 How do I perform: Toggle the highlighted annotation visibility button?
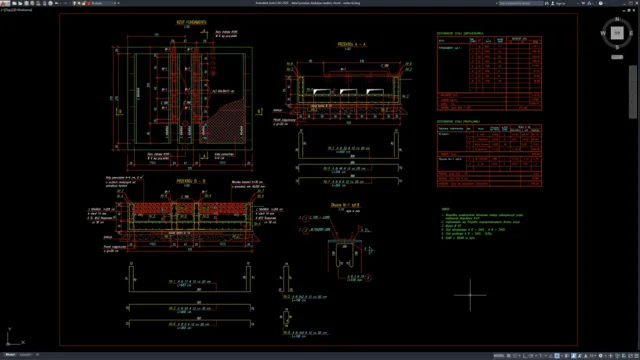click(573, 356)
